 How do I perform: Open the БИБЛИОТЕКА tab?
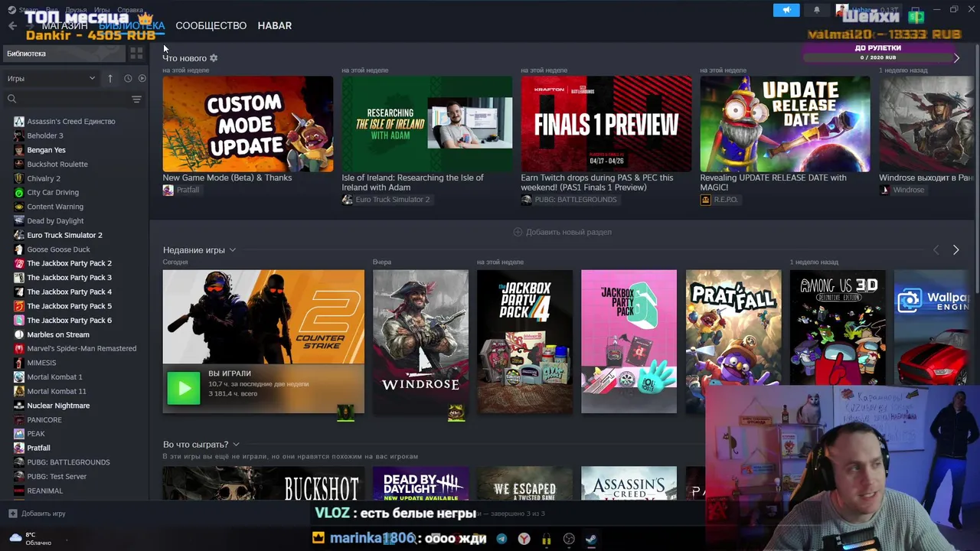pos(132,26)
